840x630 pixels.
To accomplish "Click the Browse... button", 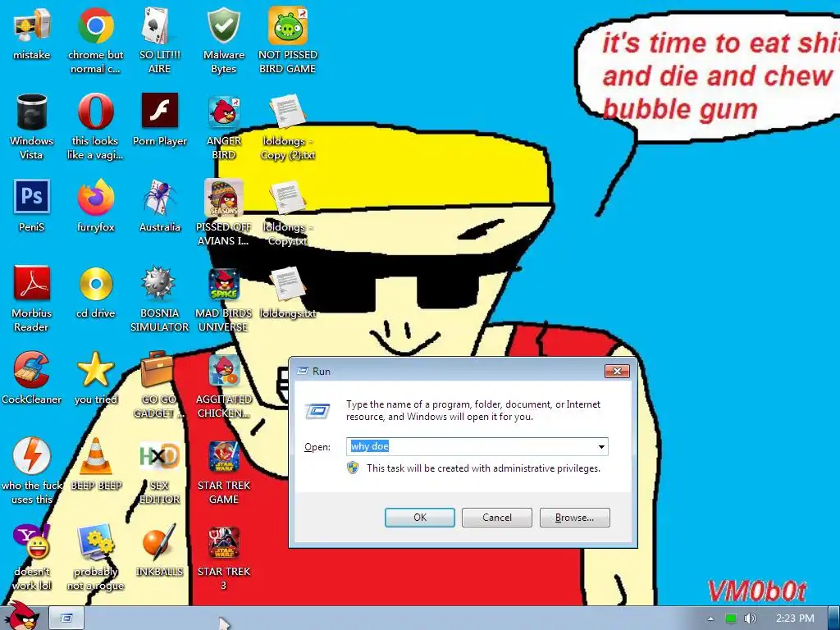I will (x=575, y=518).
